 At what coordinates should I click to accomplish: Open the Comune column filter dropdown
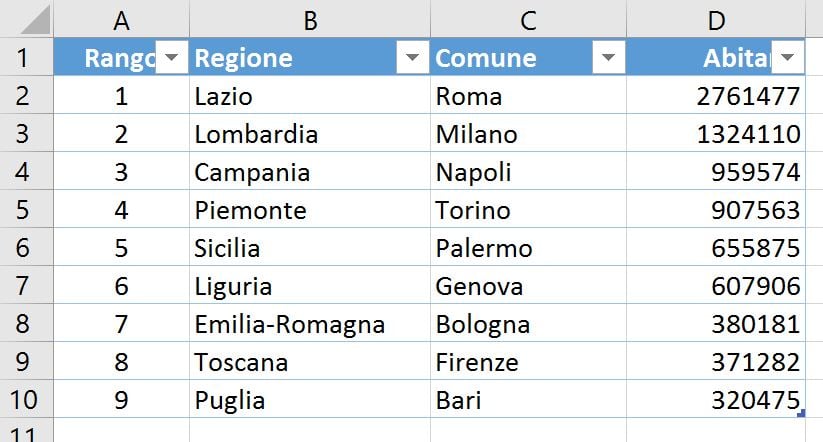pos(608,57)
